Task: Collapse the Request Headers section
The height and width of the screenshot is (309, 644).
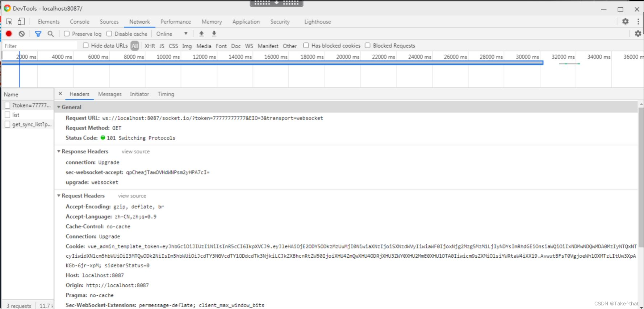Action: pyautogui.click(x=59, y=196)
